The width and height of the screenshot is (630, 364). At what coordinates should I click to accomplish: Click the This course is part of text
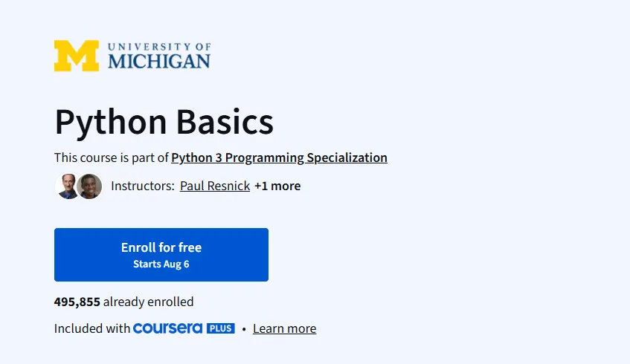(x=112, y=157)
